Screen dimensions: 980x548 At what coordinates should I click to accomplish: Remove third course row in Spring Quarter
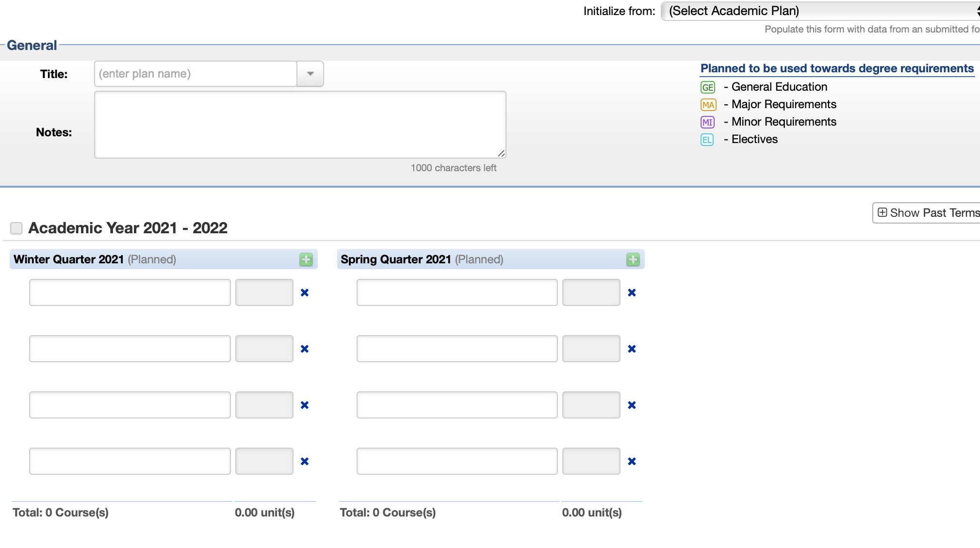[632, 405]
